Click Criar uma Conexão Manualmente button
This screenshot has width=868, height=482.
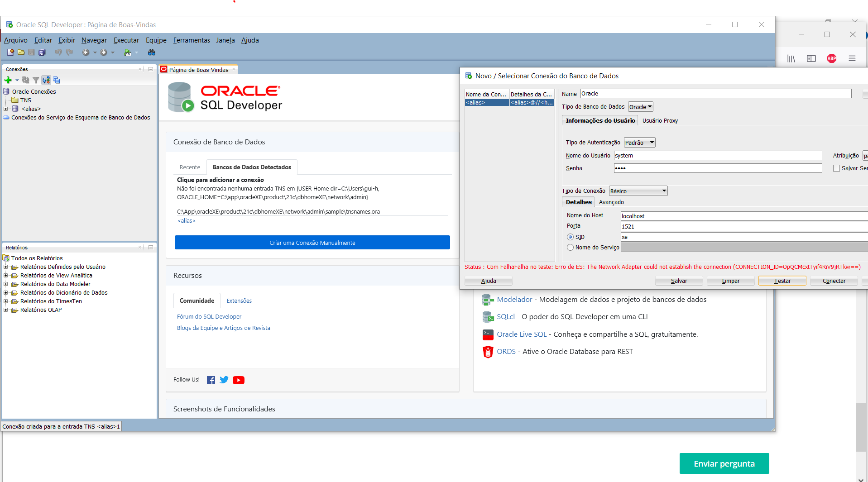(x=312, y=243)
